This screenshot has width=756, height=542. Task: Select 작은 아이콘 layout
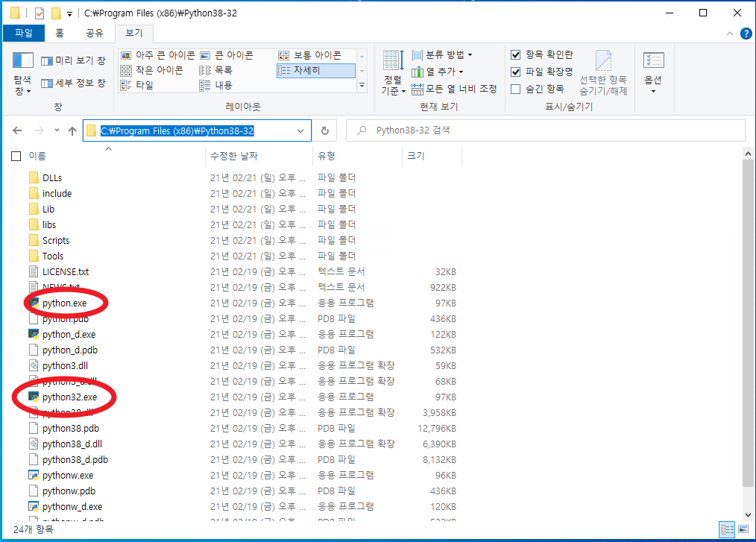(x=152, y=70)
